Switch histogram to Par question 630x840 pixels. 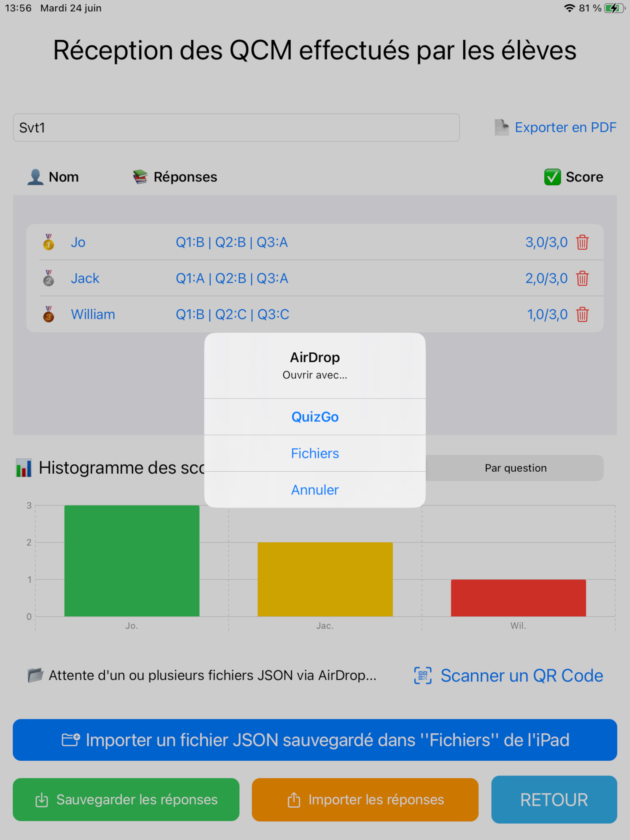coord(515,468)
